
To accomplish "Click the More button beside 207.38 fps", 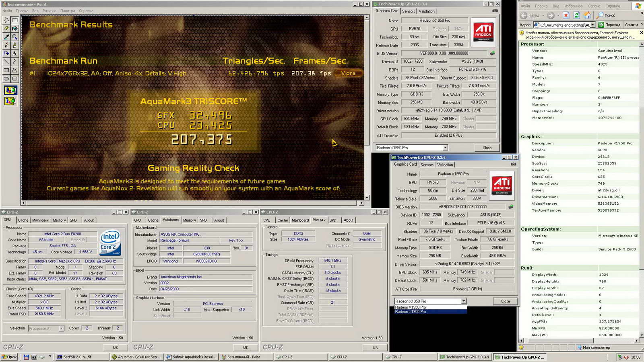I will (348, 73).
